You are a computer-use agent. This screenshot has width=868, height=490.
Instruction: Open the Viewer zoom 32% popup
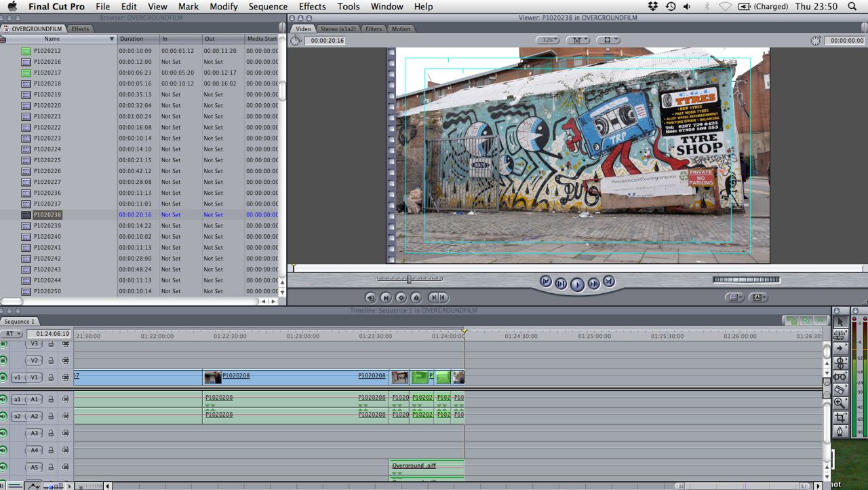[548, 40]
